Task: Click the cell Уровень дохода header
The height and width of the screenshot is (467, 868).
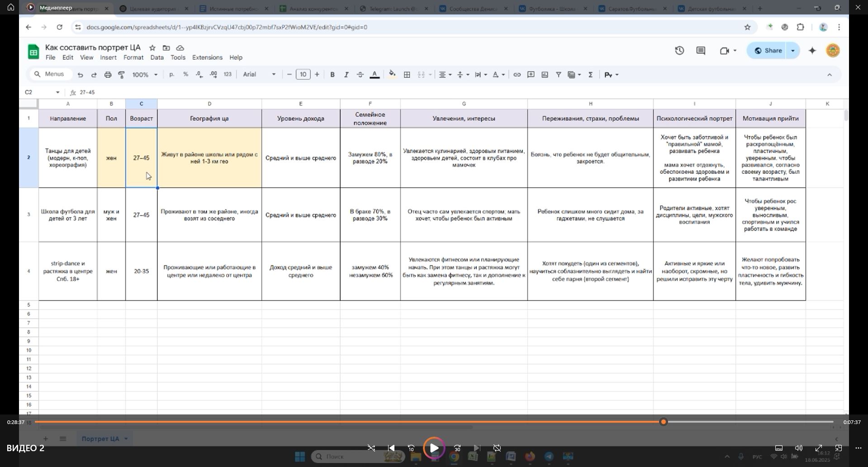Action: point(301,119)
